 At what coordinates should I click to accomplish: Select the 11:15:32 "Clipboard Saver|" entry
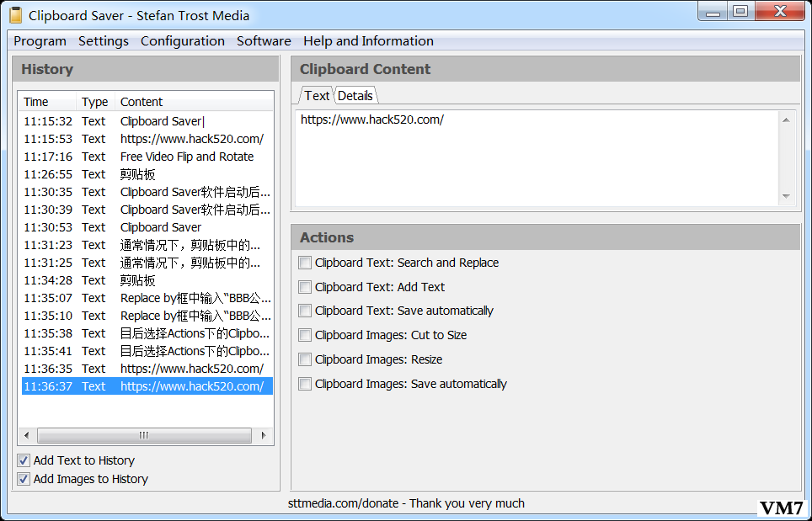147,121
